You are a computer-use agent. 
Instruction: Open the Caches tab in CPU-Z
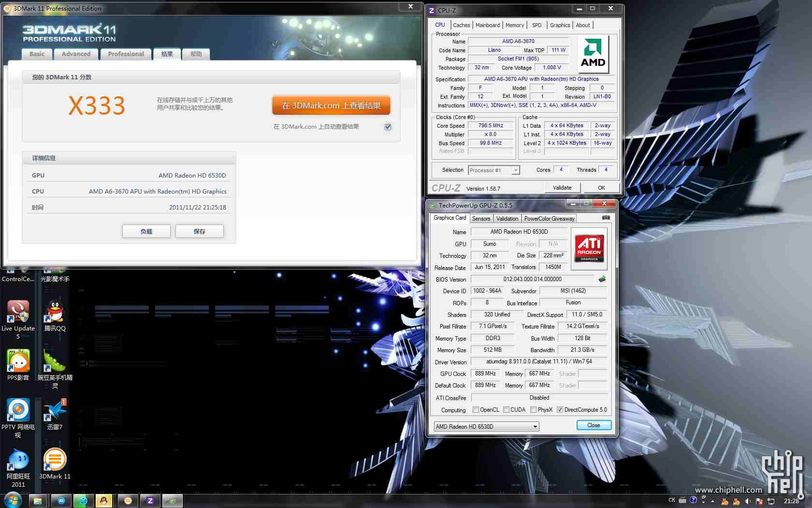[x=461, y=25]
